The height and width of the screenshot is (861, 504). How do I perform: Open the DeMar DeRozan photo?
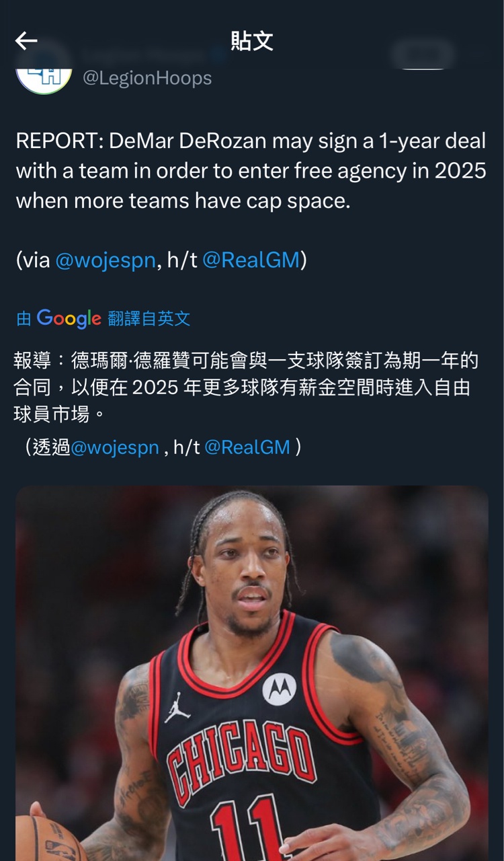pyautogui.click(x=252, y=673)
